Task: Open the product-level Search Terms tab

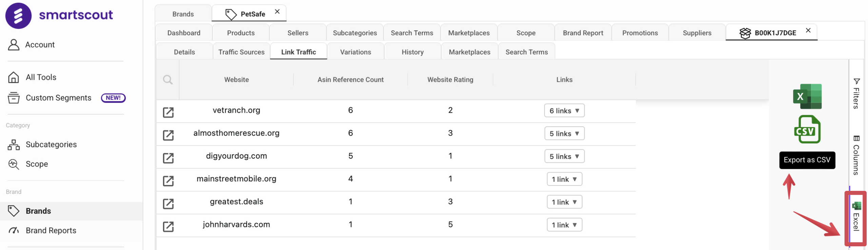Action: (x=527, y=52)
